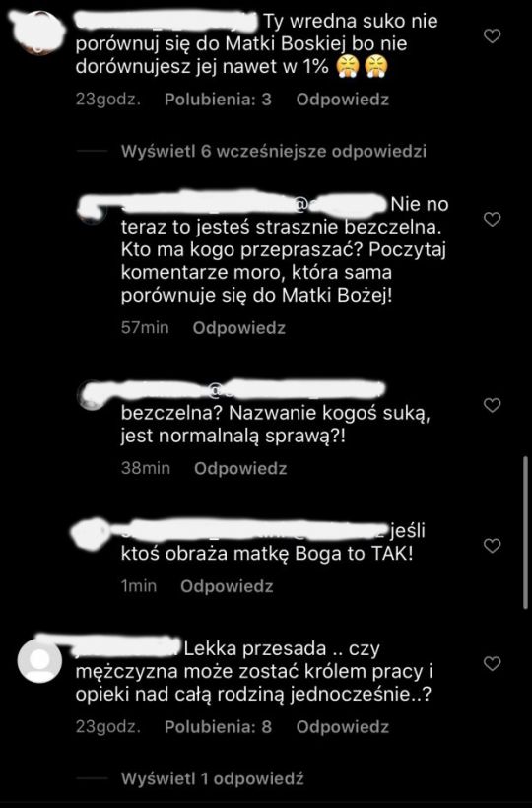The image size is (532, 808).
Task: Expand "Wyświetl 1 odpowiedź" replies
Action: click(x=212, y=778)
